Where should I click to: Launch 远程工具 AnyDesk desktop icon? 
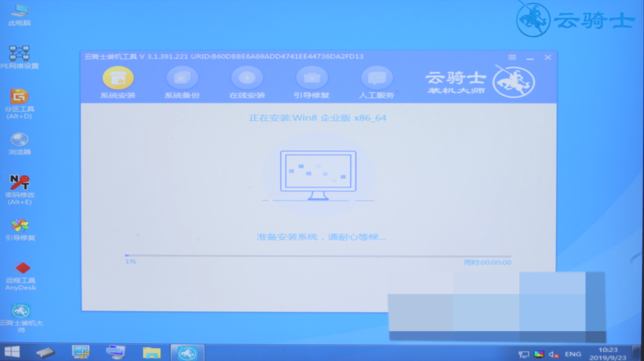pos(20,276)
